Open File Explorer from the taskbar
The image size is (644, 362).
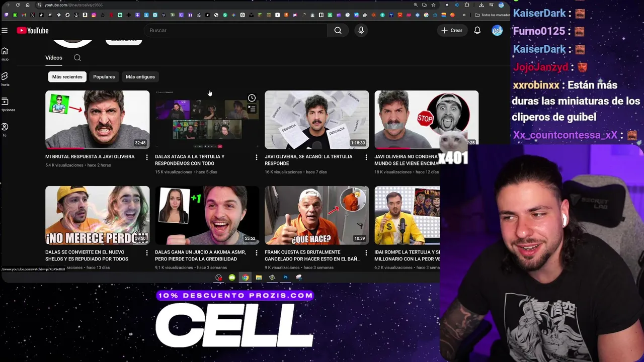(x=259, y=278)
